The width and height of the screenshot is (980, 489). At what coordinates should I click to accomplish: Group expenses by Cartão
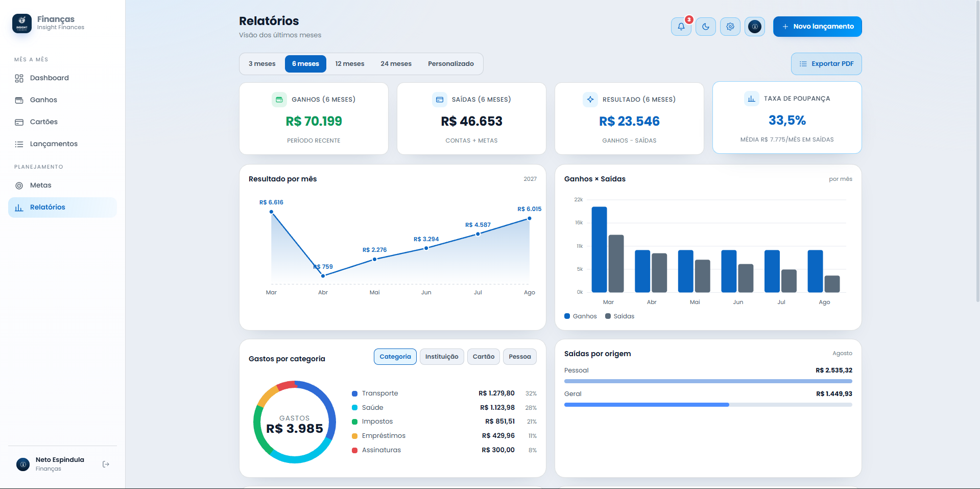(x=484, y=357)
